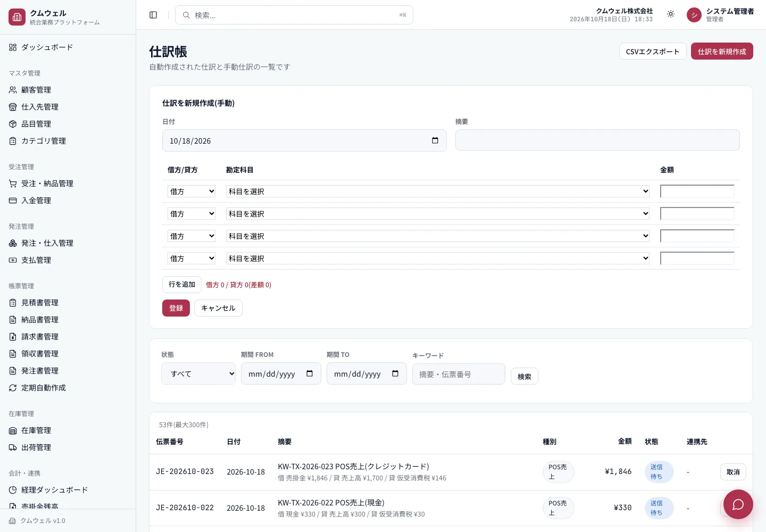
Task: Click 仕訳を新規作成 button
Action: pos(722,51)
